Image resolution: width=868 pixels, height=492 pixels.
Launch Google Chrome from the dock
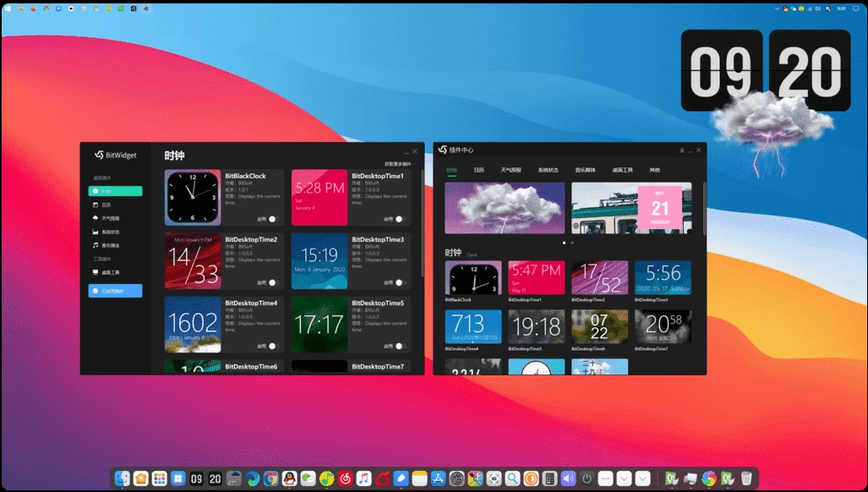pyautogui.click(x=270, y=478)
